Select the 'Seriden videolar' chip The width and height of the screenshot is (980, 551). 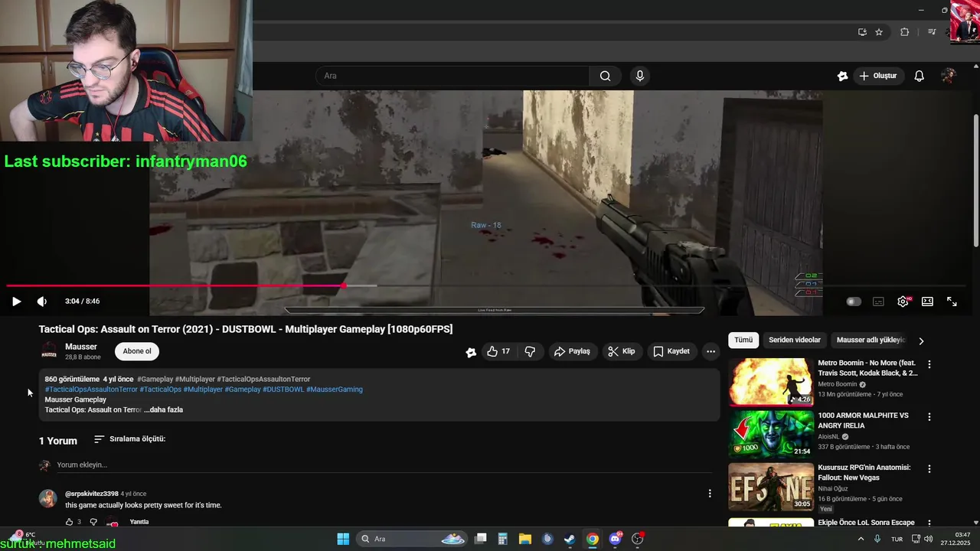coord(795,340)
